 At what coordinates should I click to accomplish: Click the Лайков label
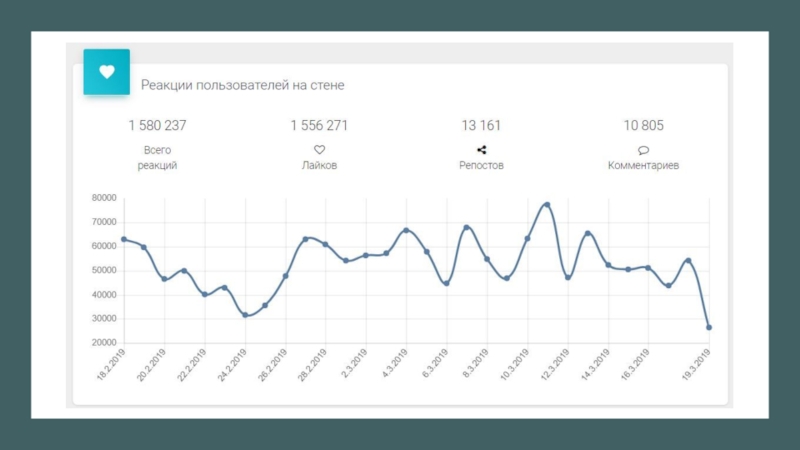(x=319, y=166)
